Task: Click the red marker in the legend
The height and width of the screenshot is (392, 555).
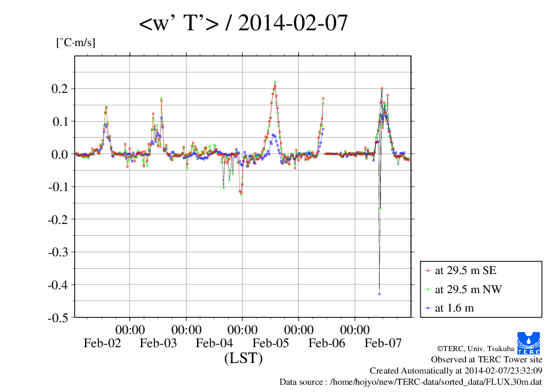Action: coord(428,271)
